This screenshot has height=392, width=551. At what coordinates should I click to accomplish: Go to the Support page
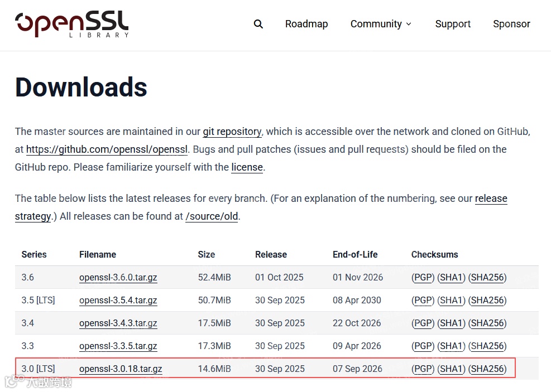pos(453,24)
